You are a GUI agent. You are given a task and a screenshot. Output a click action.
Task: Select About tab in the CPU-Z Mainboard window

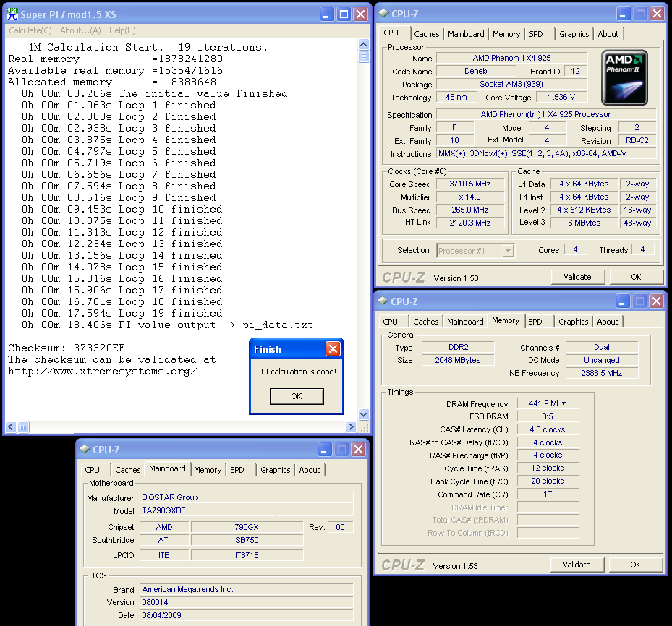(x=310, y=470)
